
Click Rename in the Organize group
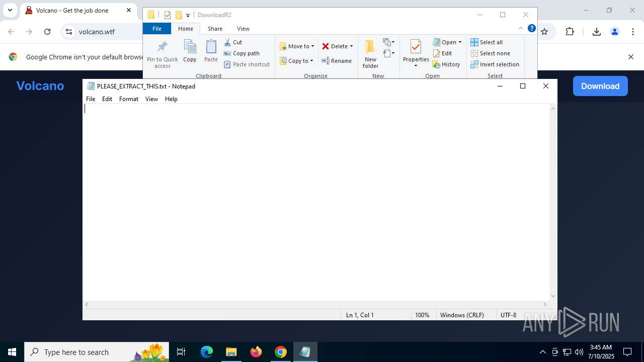[x=337, y=61]
